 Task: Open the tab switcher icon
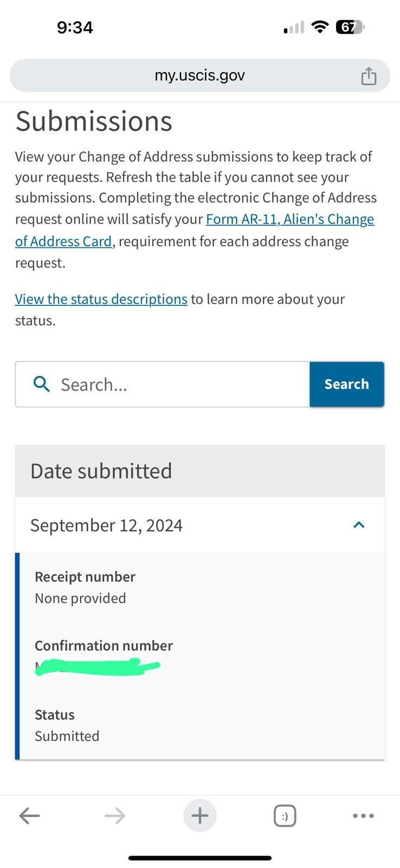[x=285, y=815]
